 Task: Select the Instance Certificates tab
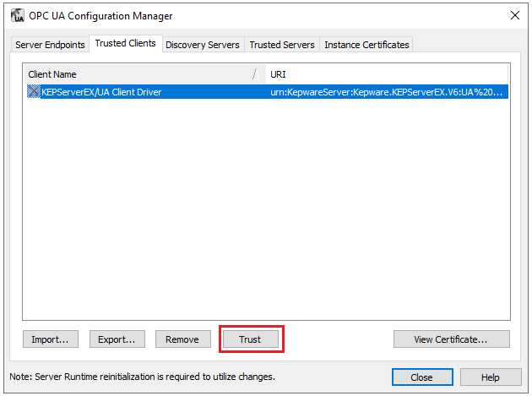pyautogui.click(x=366, y=45)
